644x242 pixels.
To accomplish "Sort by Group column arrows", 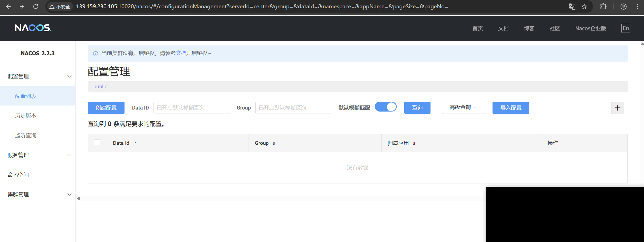I will (274, 143).
